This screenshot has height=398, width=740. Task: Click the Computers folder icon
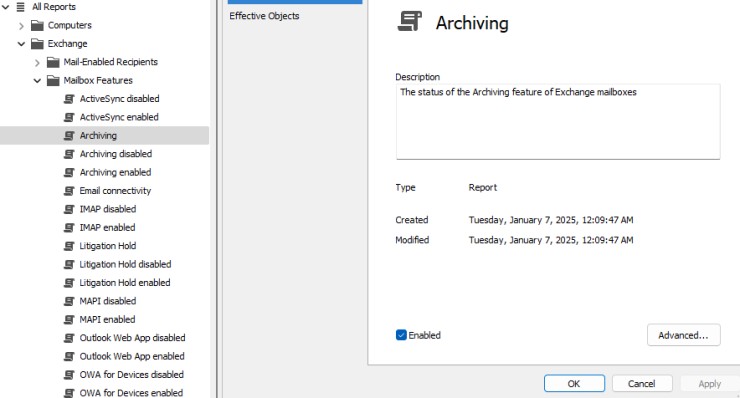(37, 25)
